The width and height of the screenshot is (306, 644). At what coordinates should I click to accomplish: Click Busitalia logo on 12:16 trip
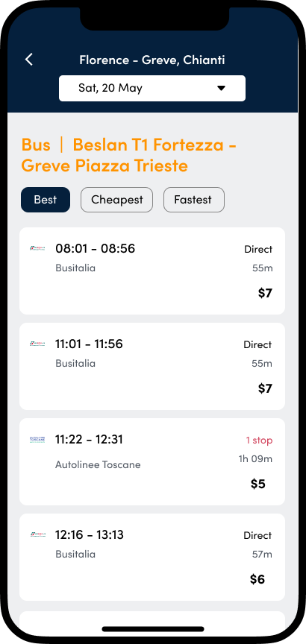pyautogui.click(x=37, y=534)
